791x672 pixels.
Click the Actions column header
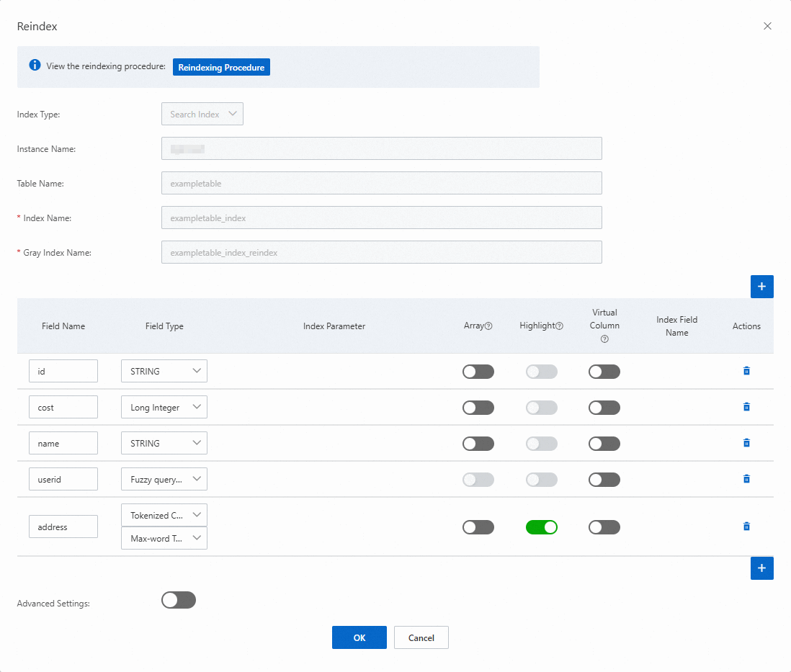coord(746,326)
